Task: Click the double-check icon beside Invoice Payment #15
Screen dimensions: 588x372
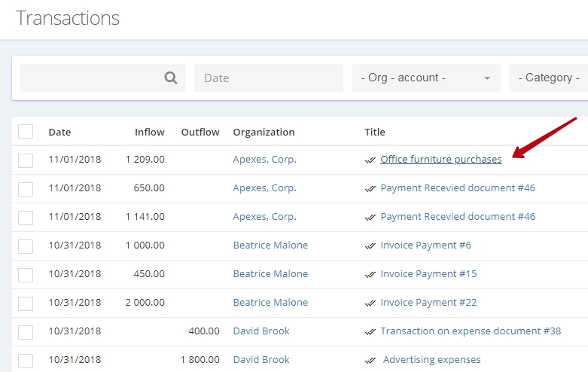Action: tap(370, 275)
